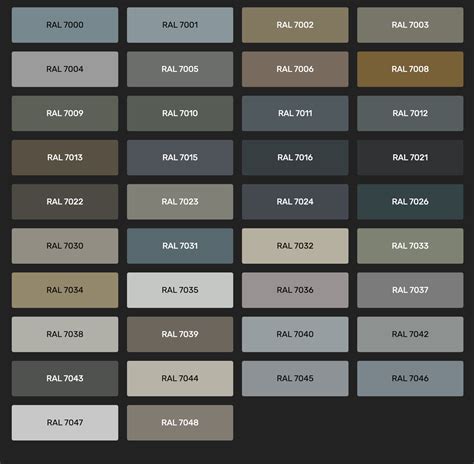Select the RAL 7015 swatch
The height and width of the screenshot is (464, 474).
point(180,158)
